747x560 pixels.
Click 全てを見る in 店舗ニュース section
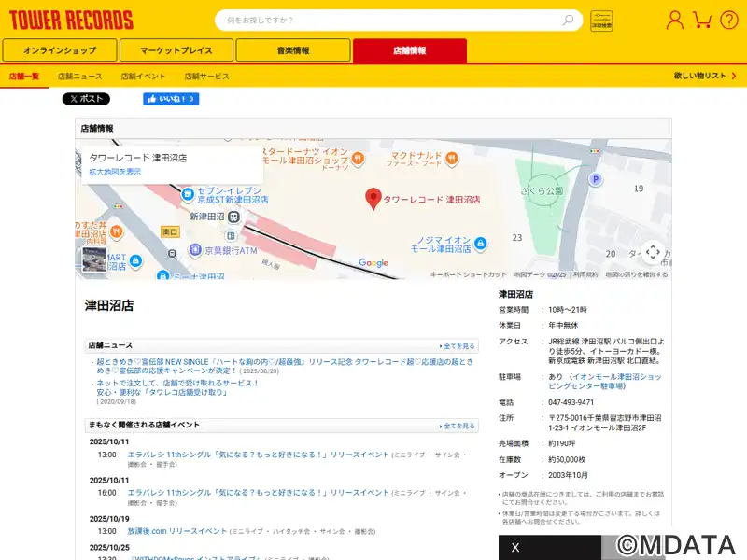tap(458, 346)
